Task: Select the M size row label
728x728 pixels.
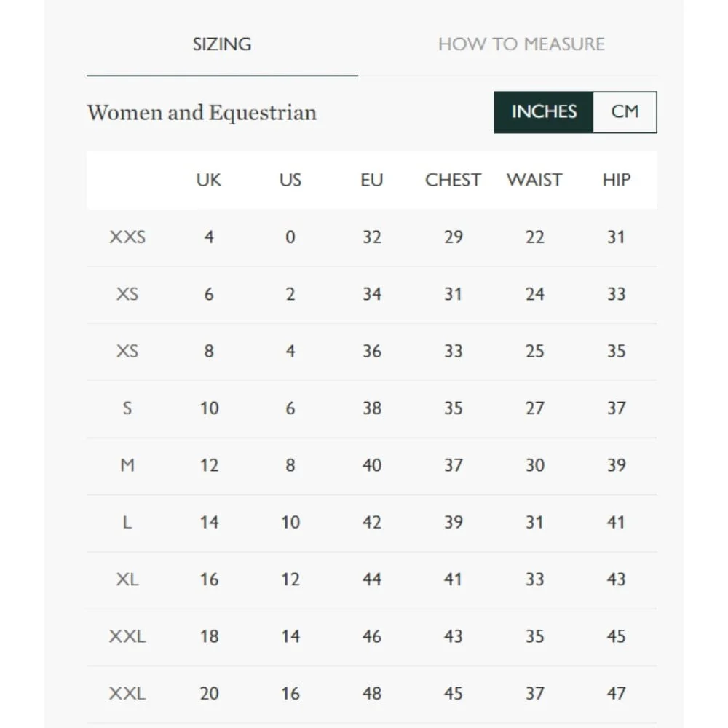Action: pos(127,465)
